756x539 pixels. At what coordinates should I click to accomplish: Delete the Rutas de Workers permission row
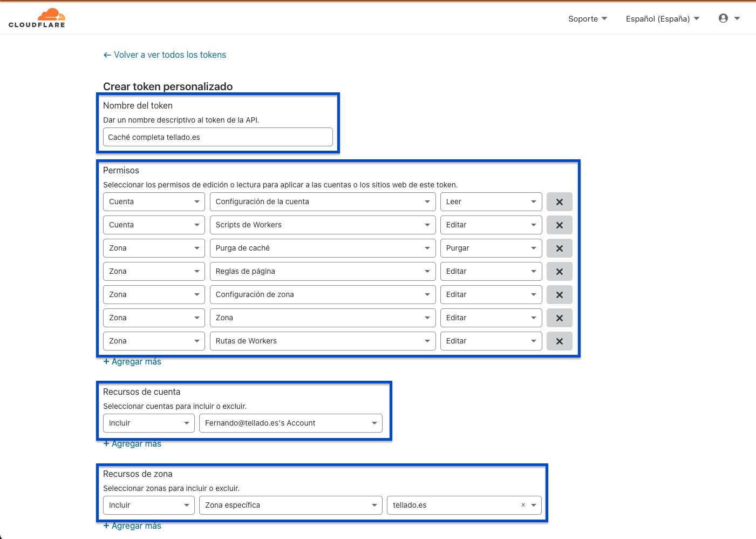[559, 341]
